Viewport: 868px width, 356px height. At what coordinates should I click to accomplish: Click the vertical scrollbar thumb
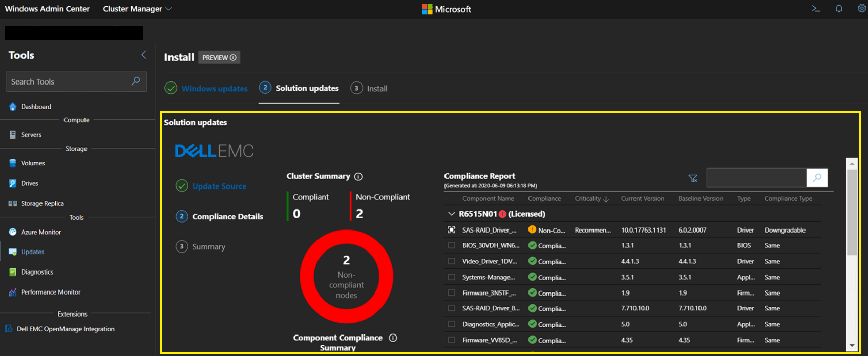(x=852, y=212)
